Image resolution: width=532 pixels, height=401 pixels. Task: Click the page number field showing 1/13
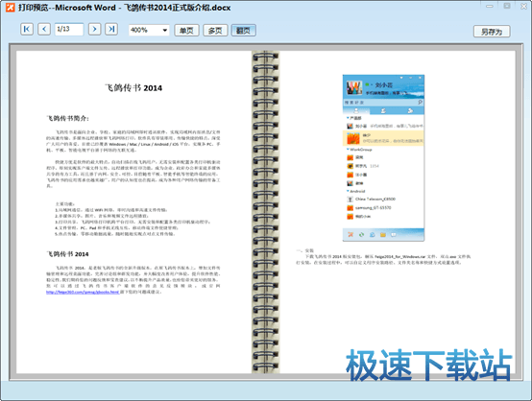[69, 29]
